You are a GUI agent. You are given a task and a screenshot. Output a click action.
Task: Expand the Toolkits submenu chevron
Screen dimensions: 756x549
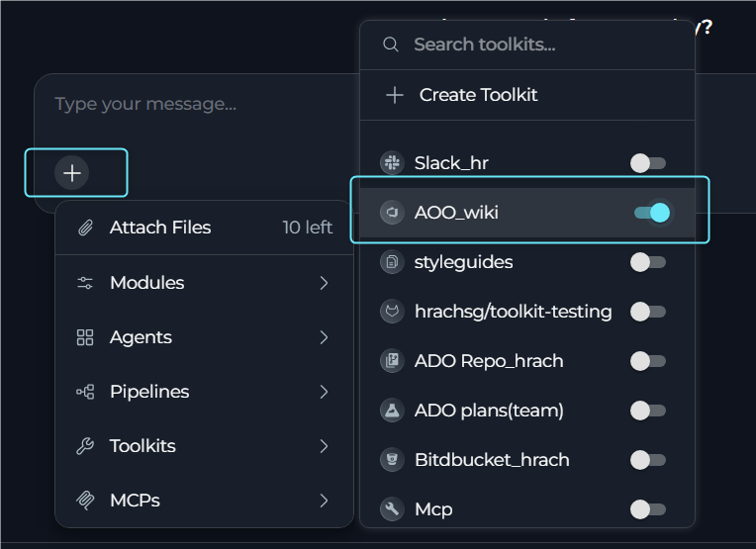point(324,446)
